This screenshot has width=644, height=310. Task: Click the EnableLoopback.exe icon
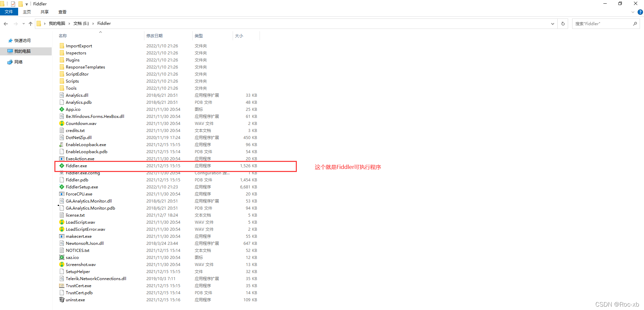[62, 144]
